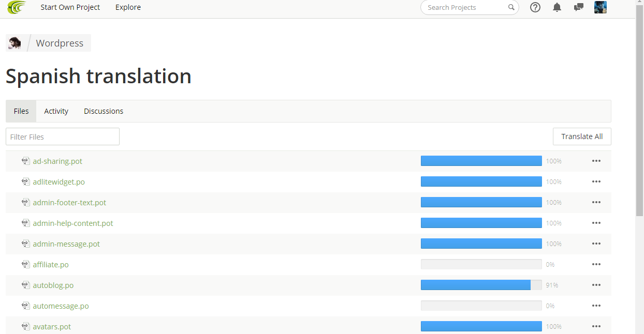Click the Translate All button

coord(582,136)
